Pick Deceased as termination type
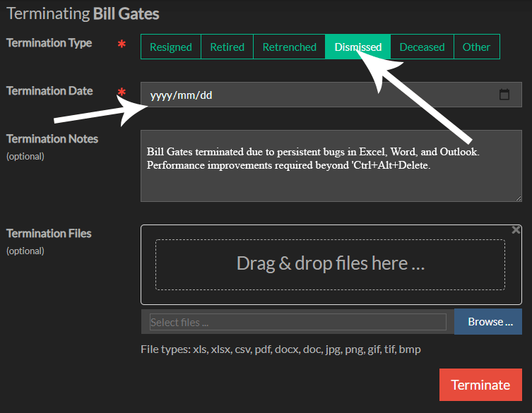The image size is (532, 413). (422, 47)
